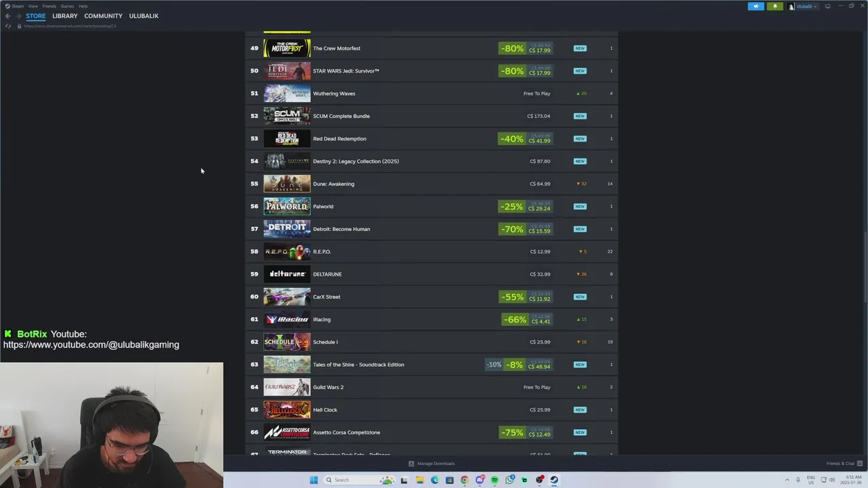Click the -40% discount on Red Dead Redemption
The width and height of the screenshot is (868, 488).
click(x=512, y=138)
